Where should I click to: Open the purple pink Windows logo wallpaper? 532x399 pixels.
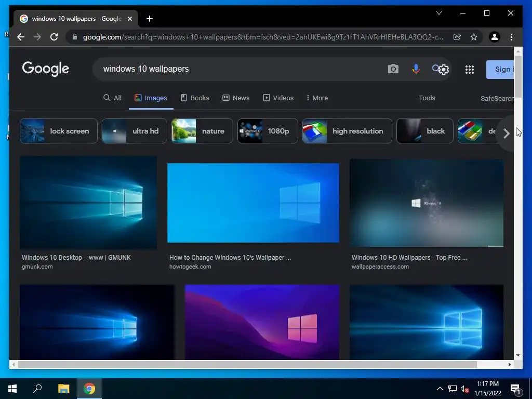pos(262,322)
